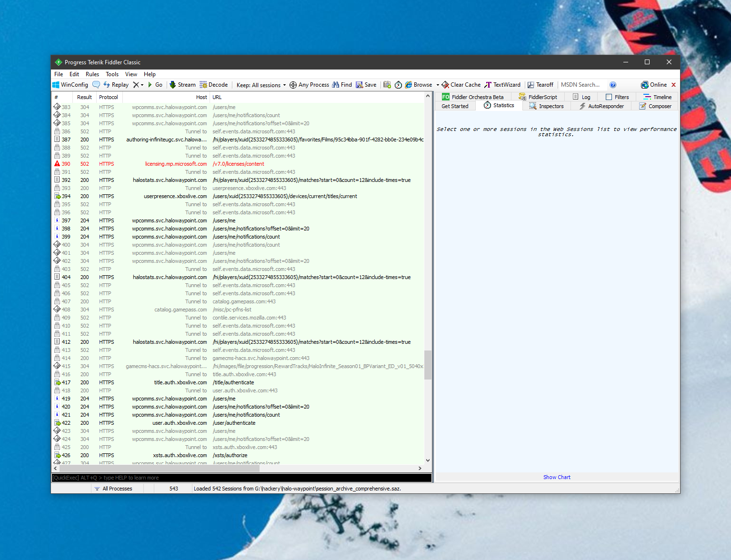
Task: Toggle the Filters tab checkbox
Action: point(609,97)
